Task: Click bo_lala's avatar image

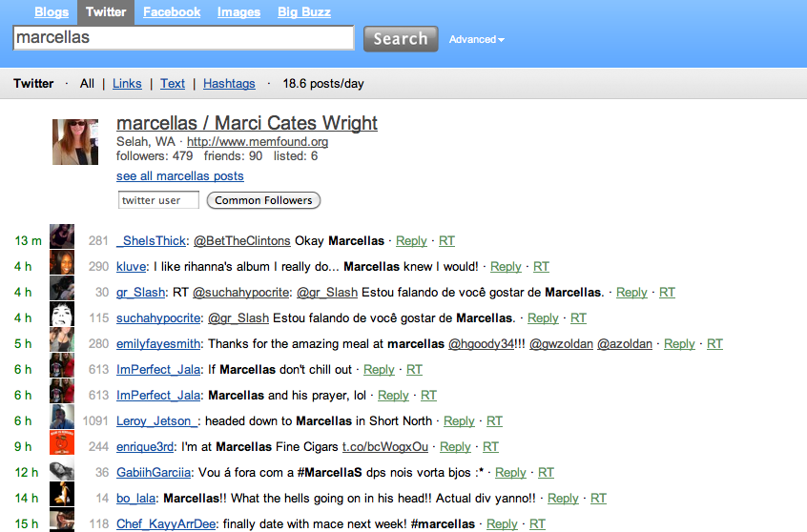Action: click(x=62, y=498)
